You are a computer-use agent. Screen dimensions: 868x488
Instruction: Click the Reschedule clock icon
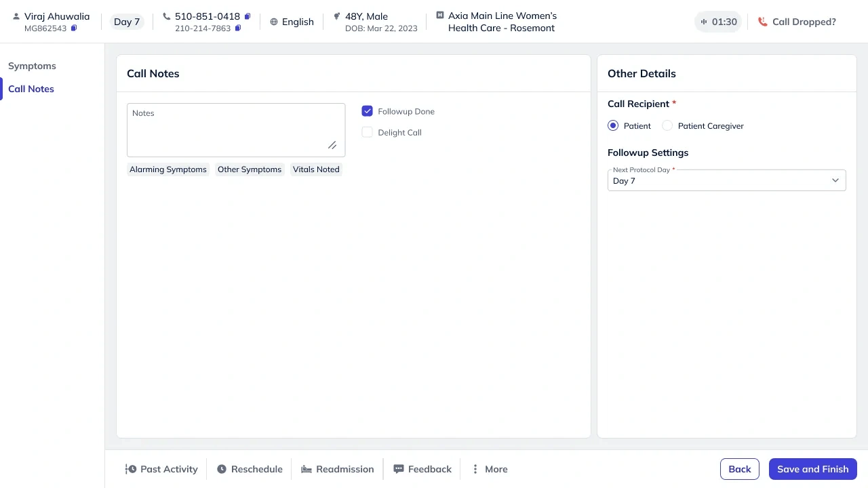[x=222, y=469]
